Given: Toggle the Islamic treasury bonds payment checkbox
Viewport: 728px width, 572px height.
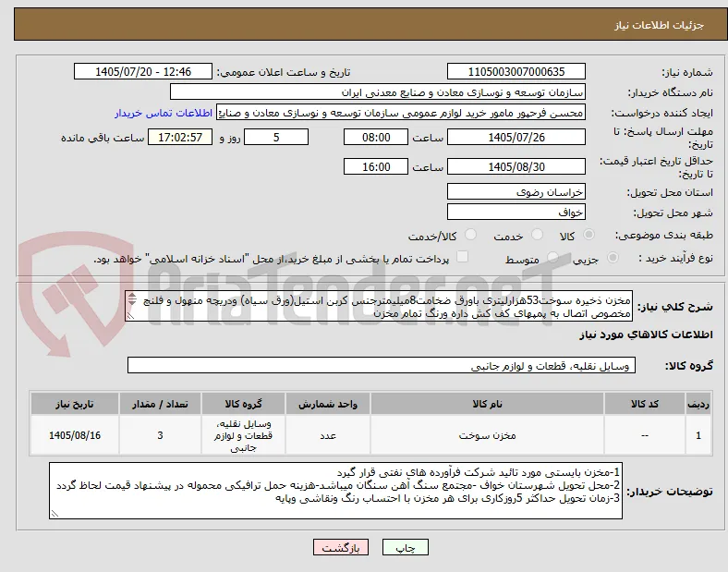Looking at the screenshot, I should [x=463, y=257].
